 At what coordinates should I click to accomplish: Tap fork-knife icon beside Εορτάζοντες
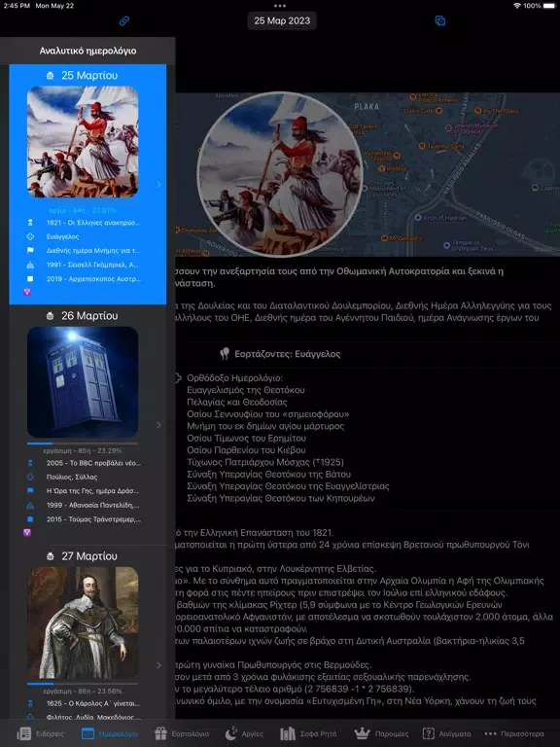[x=225, y=353]
